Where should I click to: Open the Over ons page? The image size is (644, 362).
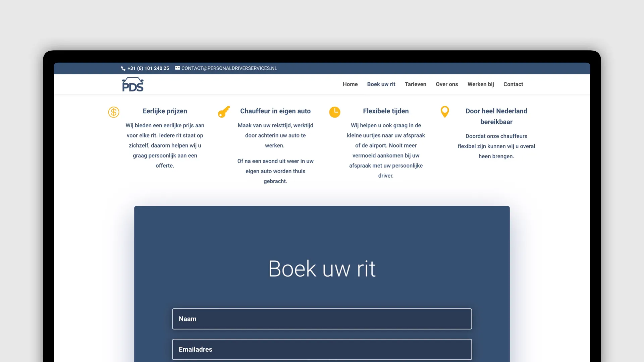(x=447, y=84)
